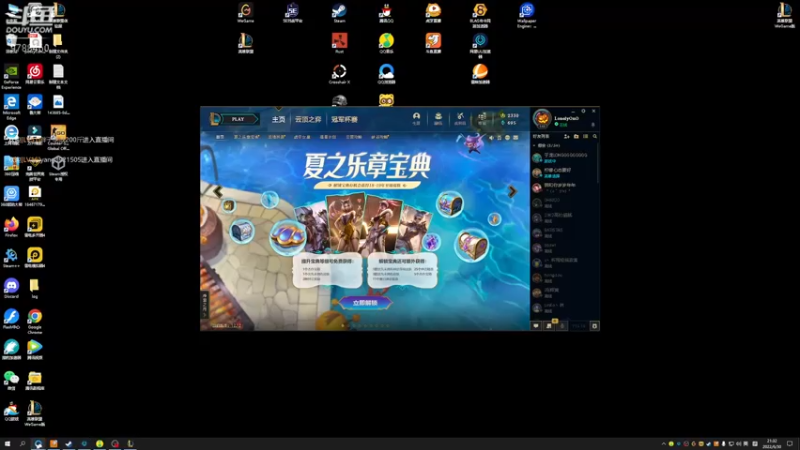This screenshot has width=800, height=450.
Task: Click the search icon in friends panel
Action: (594, 137)
